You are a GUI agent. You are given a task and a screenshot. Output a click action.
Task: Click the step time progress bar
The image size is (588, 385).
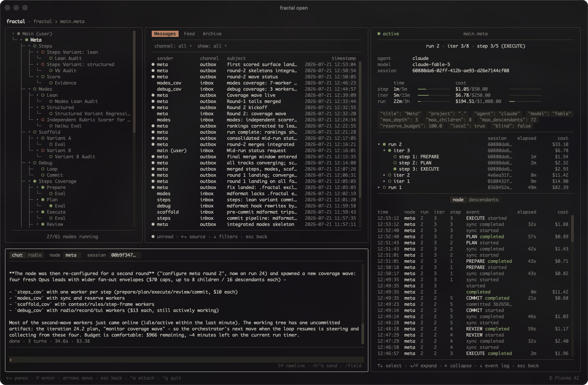434,89
